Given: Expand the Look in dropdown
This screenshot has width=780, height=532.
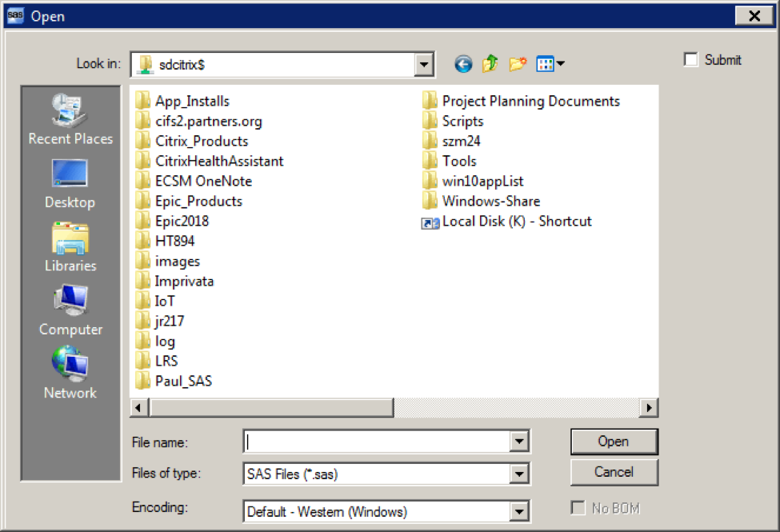Looking at the screenshot, I should [424, 64].
